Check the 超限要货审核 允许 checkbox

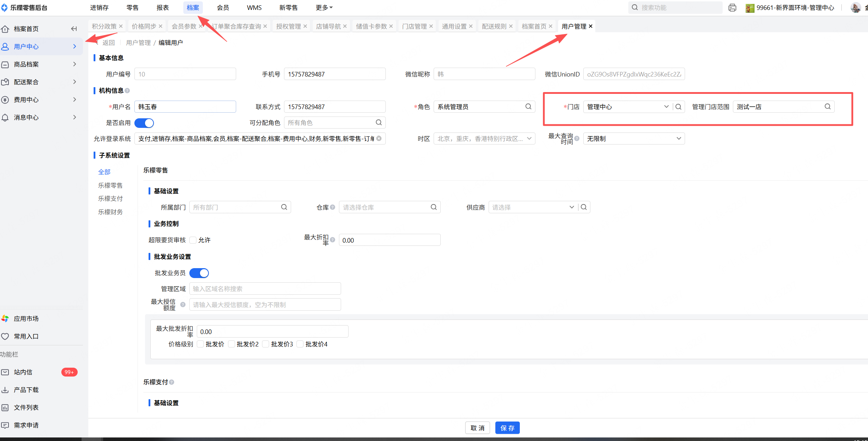click(x=193, y=240)
